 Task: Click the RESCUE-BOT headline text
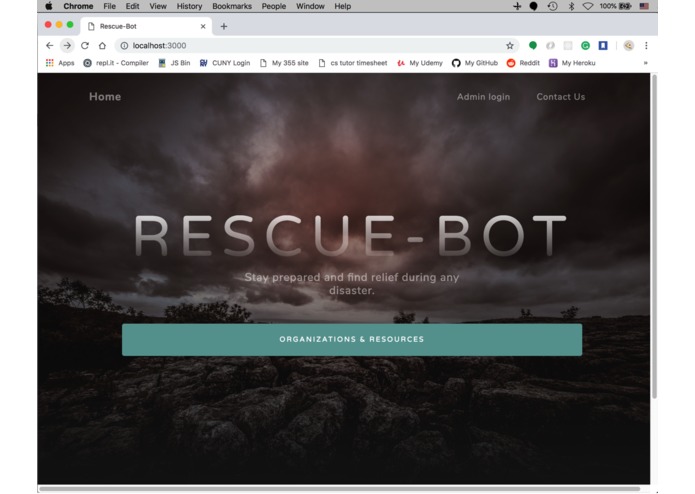(350, 236)
